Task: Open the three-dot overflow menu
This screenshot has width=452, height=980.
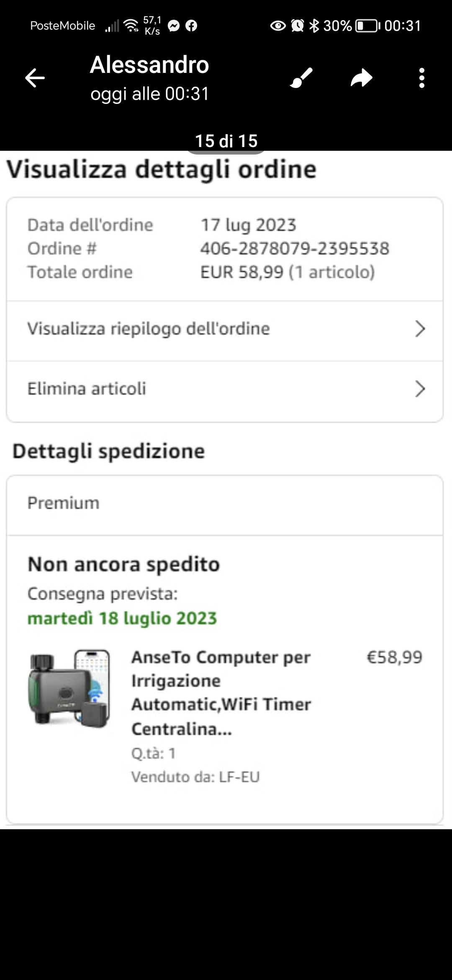Action: pyautogui.click(x=421, y=78)
